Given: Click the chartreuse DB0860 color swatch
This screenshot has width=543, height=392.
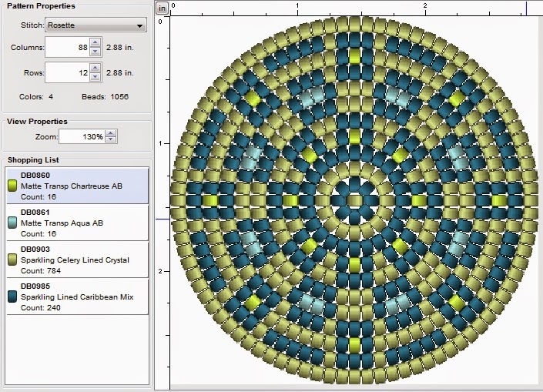Looking at the screenshot, I should pyautogui.click(x=12, y=186).
